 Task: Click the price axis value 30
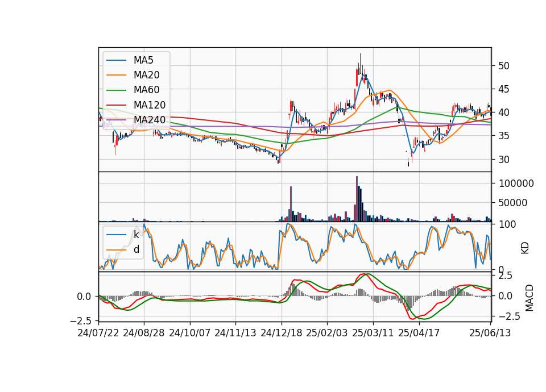point(503,159)
